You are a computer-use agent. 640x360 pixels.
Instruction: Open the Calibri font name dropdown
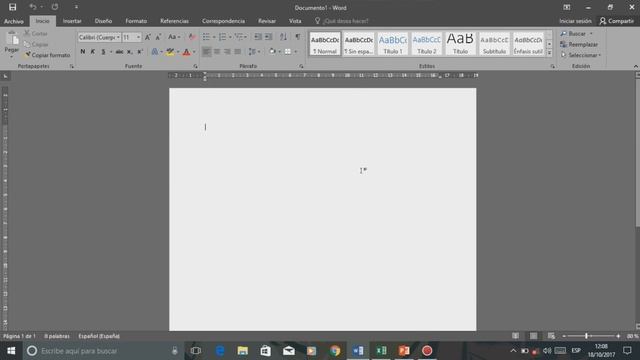click(118, 37)
